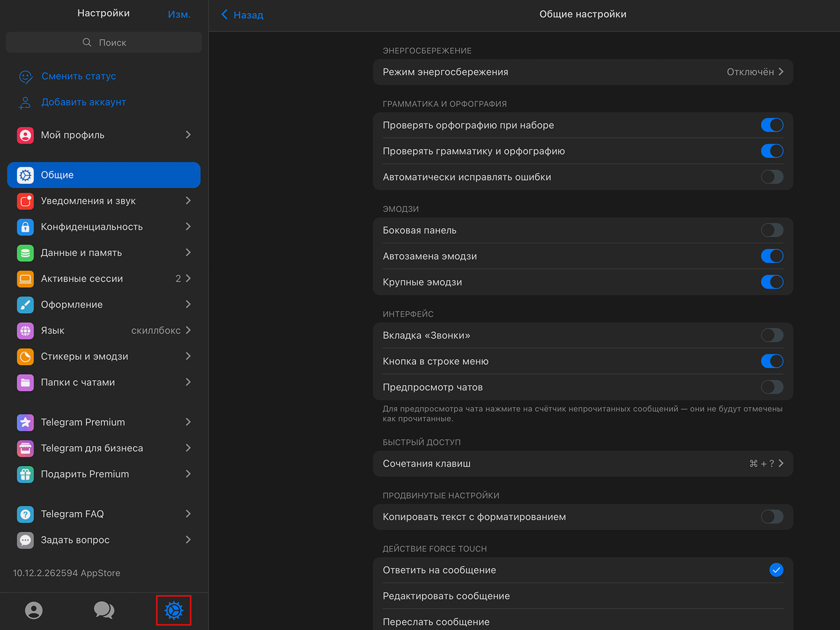Enable Автоматически исправлять ошибки switch

(772, 177)
